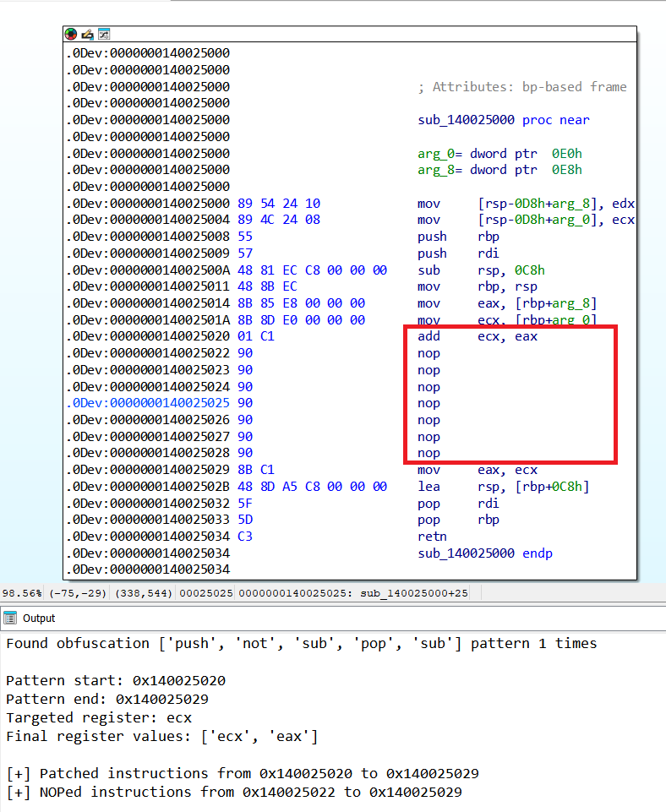
Task: Switch to the Output panel title
Action: [38, 618]
